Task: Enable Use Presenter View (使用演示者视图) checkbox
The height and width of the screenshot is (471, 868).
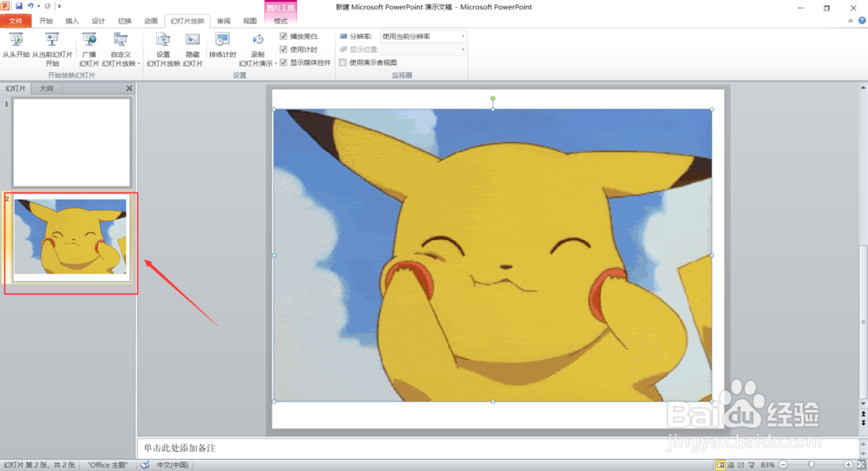Action: 343,62
